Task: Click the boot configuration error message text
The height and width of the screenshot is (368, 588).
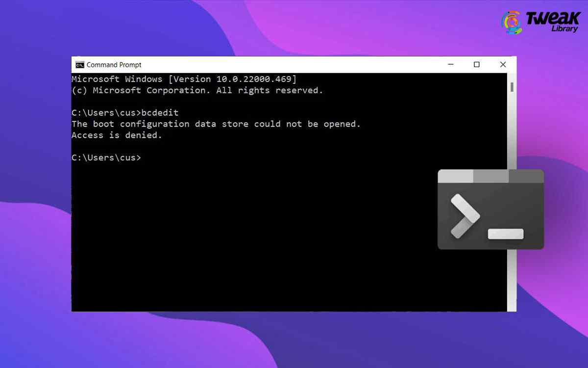Action: click(216, 124)
